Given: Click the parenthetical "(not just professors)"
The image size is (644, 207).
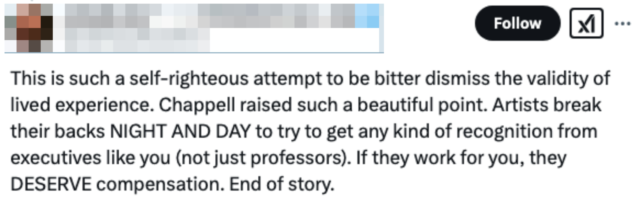Looking at the screenshot, I should click(x=263, y=158).
